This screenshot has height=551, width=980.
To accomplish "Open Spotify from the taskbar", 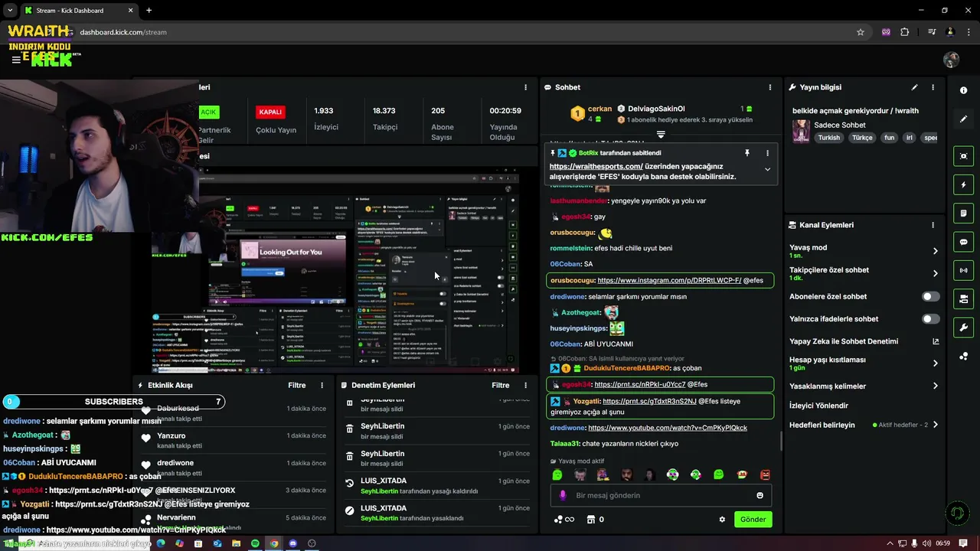I will coord(255,543).
